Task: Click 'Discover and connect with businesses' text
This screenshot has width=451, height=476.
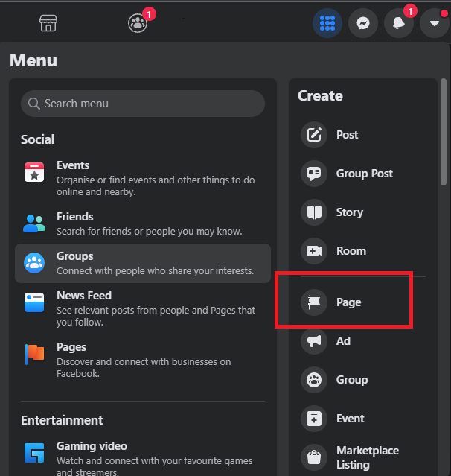Action: pos(144,368)
